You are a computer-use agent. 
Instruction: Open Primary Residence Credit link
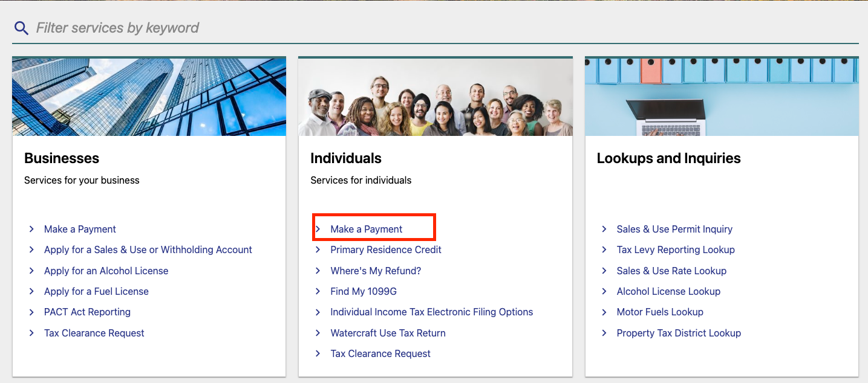386,249
